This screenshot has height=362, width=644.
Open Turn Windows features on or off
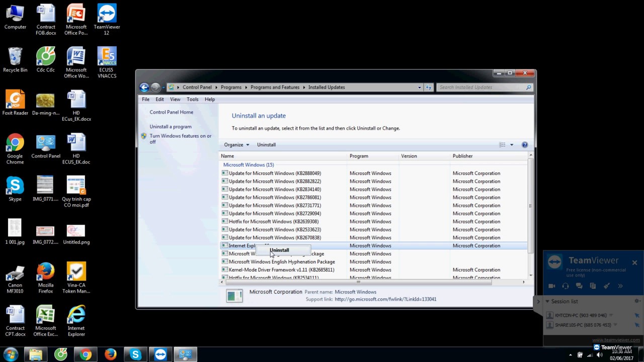coord(180,139)
